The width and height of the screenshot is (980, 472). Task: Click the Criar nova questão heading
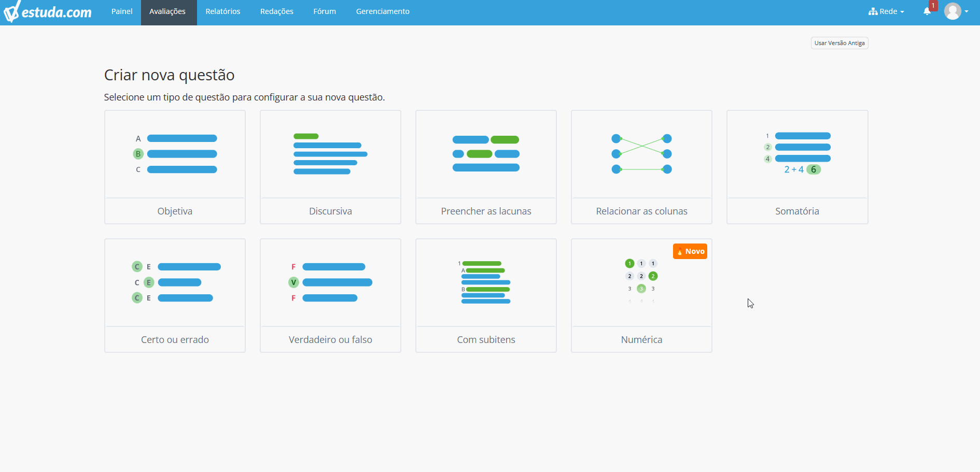169,75
